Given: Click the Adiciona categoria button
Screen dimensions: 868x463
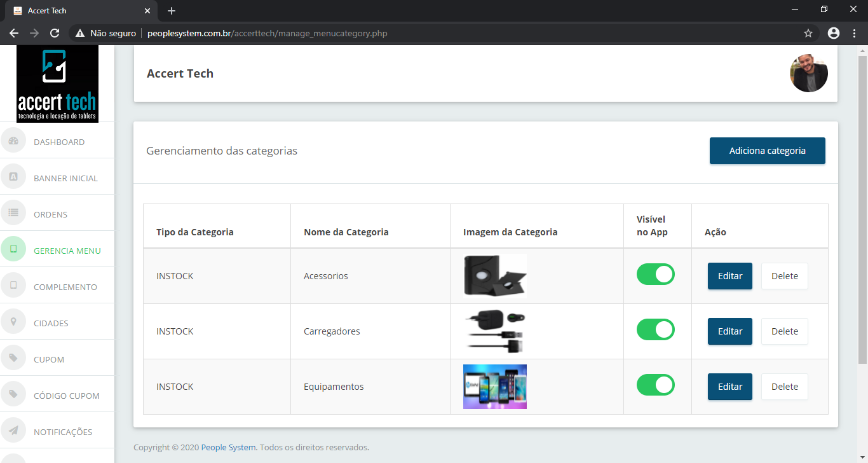Looking at the screenshot, I should tap(767, 151).
